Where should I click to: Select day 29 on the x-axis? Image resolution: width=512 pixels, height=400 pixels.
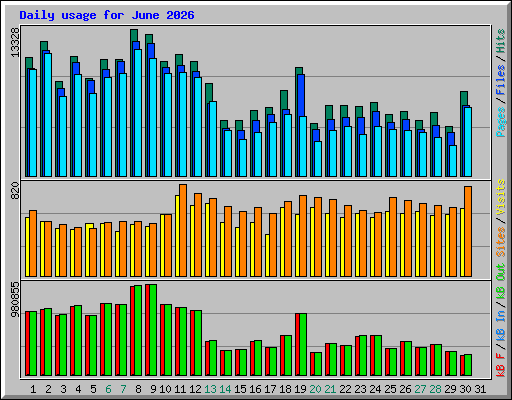[x=450, y=389]
